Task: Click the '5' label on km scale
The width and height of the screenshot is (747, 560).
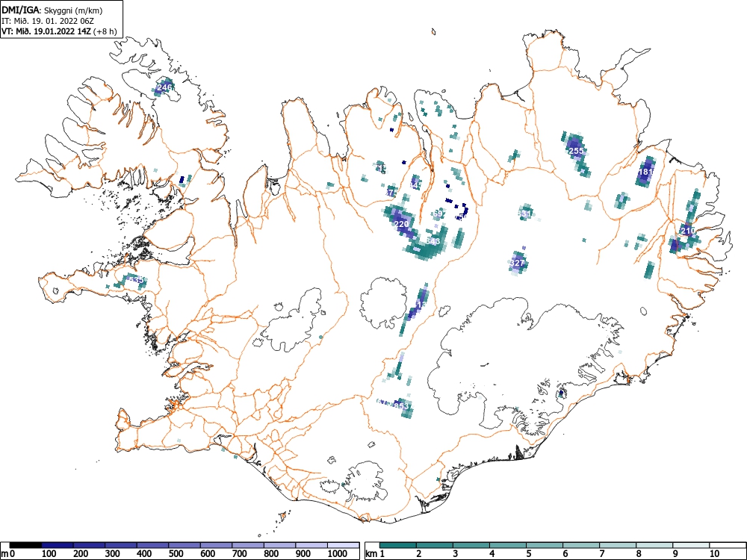Action: [x=528, y=554]
